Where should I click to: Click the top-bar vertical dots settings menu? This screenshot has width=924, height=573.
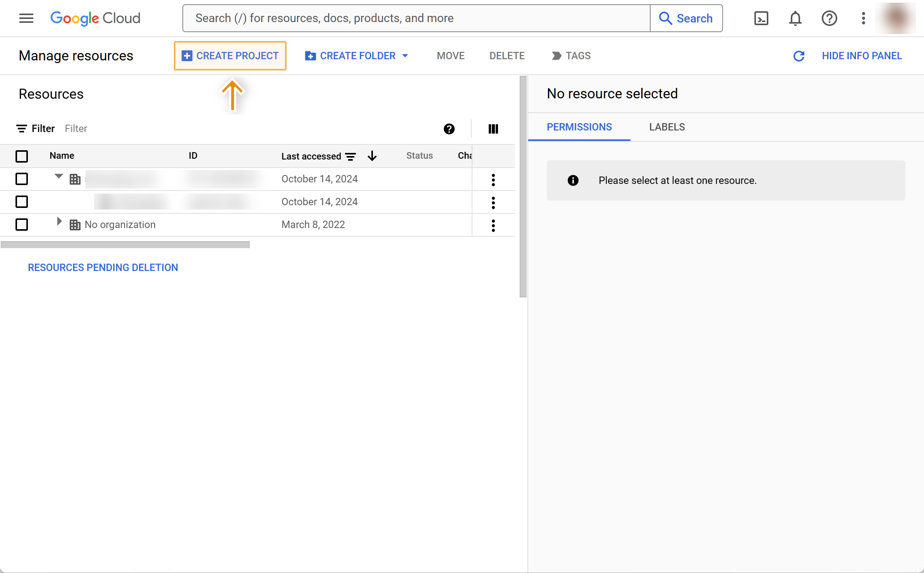[x=863, y=18]
